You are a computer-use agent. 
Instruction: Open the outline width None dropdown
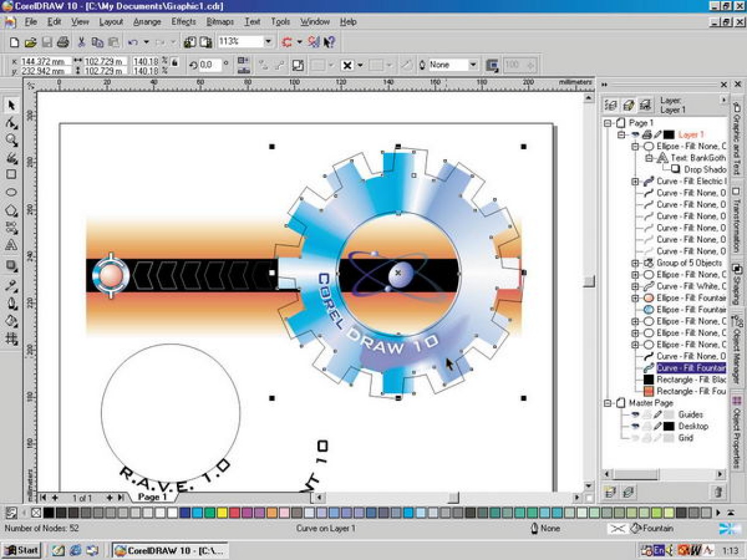[473, 65]
